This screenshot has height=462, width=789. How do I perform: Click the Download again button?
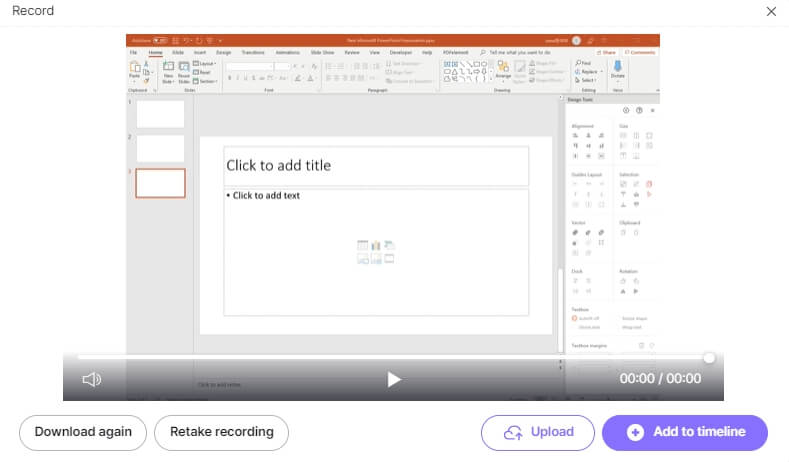click(x=83, y=432)
